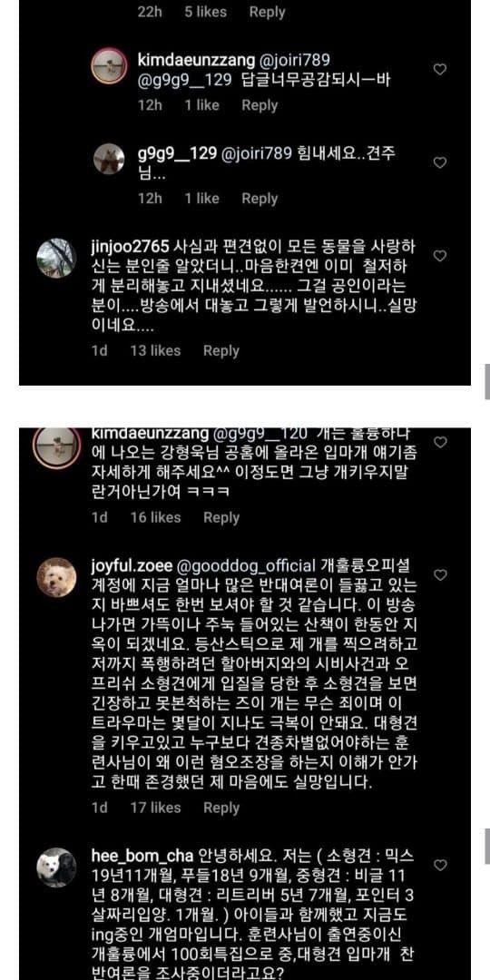
Task: Reply to joyful.zoee's comment
Action: (x=221, y=808)
